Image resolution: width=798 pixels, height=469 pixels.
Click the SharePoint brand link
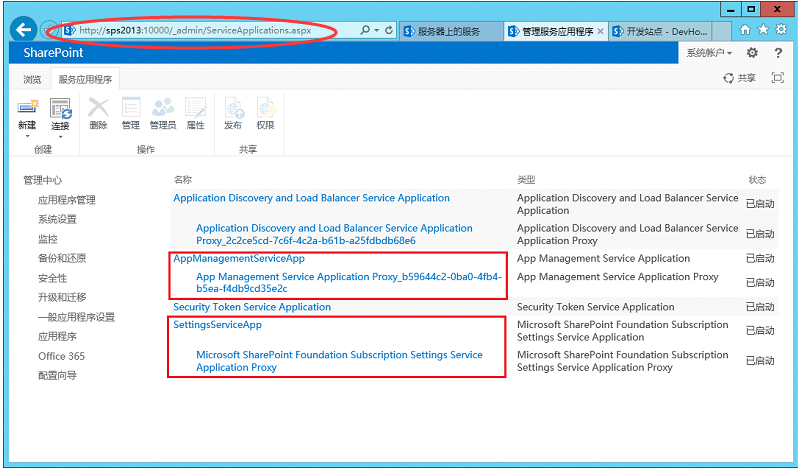[x=53, y=53]
